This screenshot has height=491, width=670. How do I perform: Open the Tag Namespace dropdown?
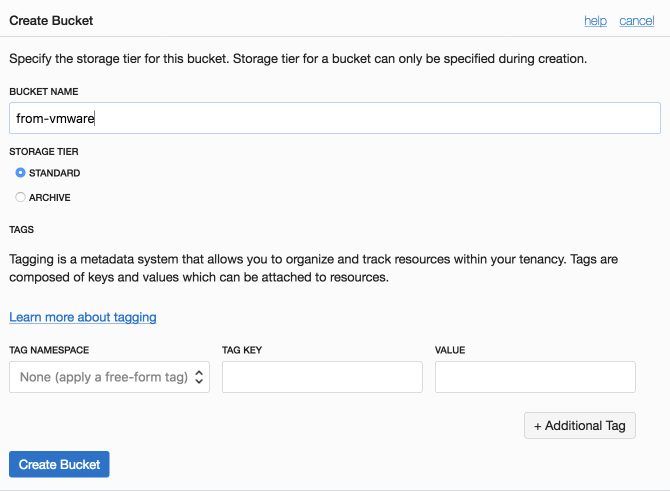(x=109, y=377)
